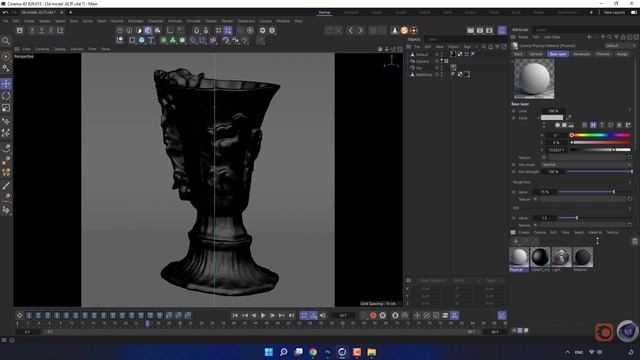The width and height of the screenshot is (640, 360).
Task: Go to timeline end button
Action: tap(291, 315)
